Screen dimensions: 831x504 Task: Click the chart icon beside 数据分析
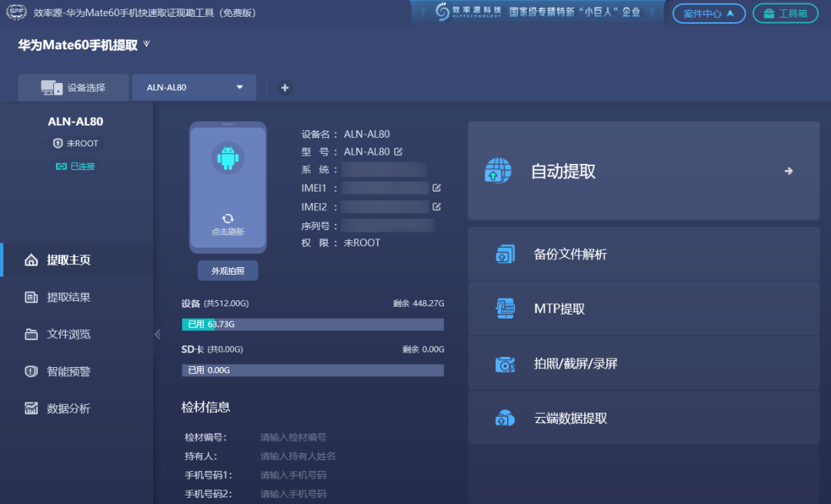tap(32, 408)
